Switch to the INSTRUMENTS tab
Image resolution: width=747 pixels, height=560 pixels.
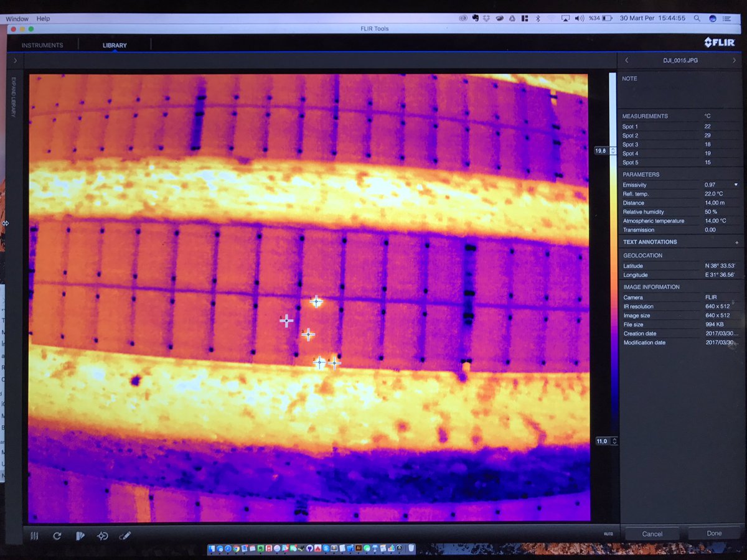pyautogui.click(x=42, y=45)
